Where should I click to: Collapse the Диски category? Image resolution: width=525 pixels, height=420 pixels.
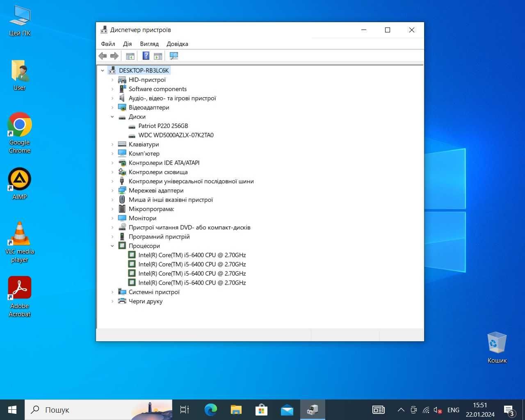coord(112,117)
